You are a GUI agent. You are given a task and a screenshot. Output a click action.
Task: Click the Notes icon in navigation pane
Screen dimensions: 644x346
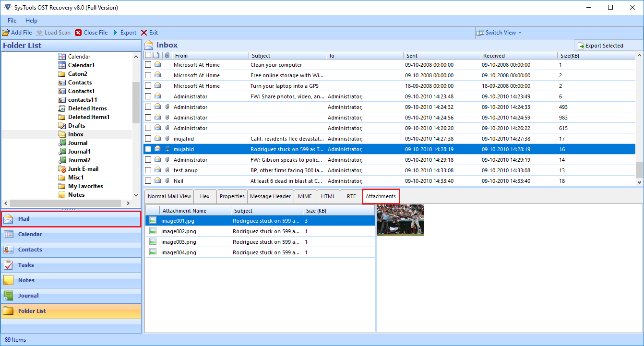[x=9, y=280]
